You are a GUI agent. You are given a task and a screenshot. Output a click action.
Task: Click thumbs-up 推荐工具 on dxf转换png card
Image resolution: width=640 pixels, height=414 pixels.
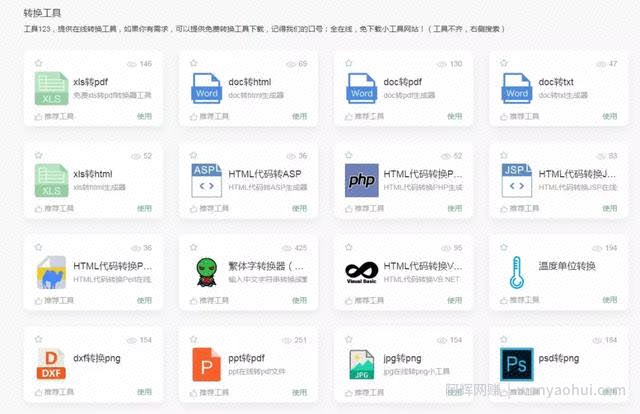pos(54,392)
